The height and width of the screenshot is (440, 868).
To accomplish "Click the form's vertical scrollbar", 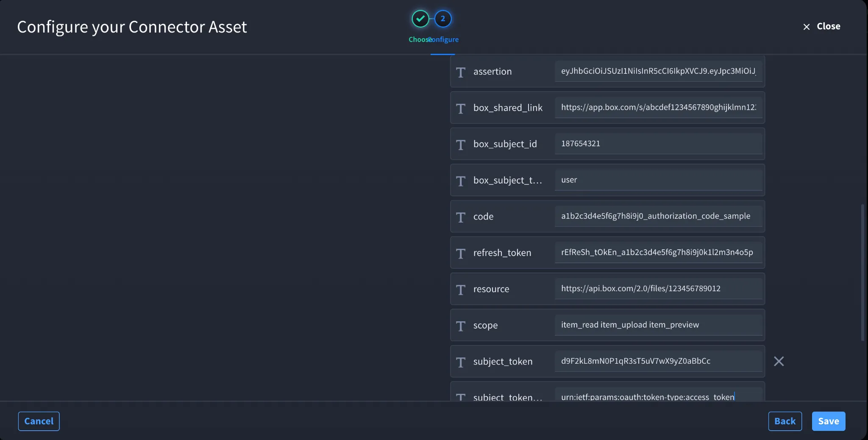I will (x=862, y=273).
